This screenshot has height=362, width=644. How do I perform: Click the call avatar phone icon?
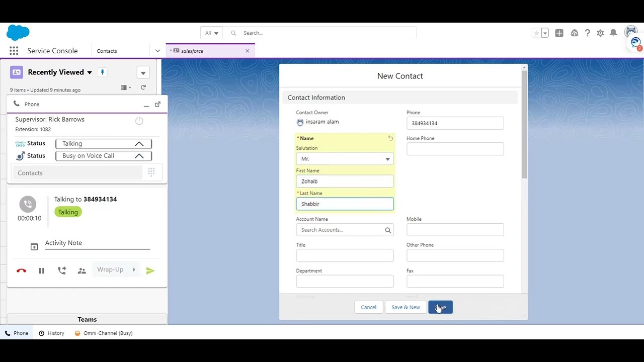point(28,204)
